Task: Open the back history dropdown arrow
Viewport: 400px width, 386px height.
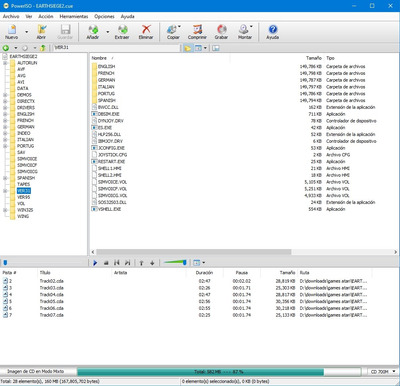Action: (15, 48)
